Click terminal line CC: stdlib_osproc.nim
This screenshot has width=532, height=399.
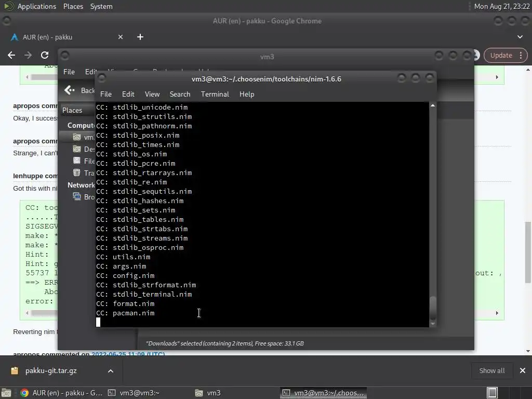pos(140,247)
